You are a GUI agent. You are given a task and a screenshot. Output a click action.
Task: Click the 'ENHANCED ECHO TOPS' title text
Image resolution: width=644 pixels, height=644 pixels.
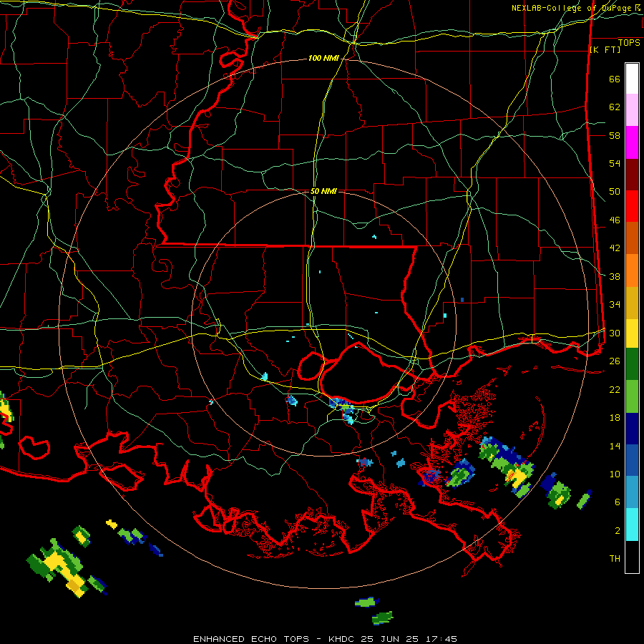[251, 639]
